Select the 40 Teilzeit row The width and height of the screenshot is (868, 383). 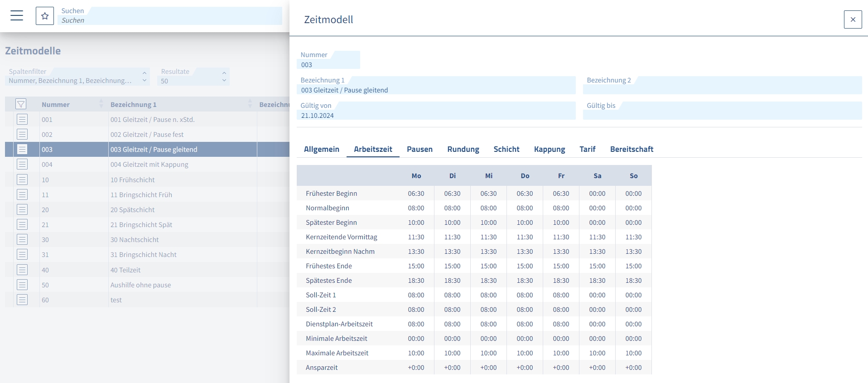147,270
